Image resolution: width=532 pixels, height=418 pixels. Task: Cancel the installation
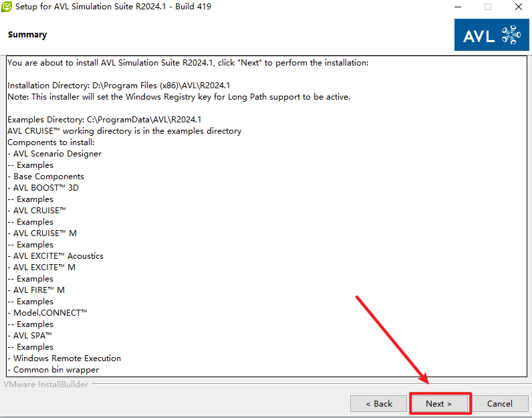coord(499,403)
